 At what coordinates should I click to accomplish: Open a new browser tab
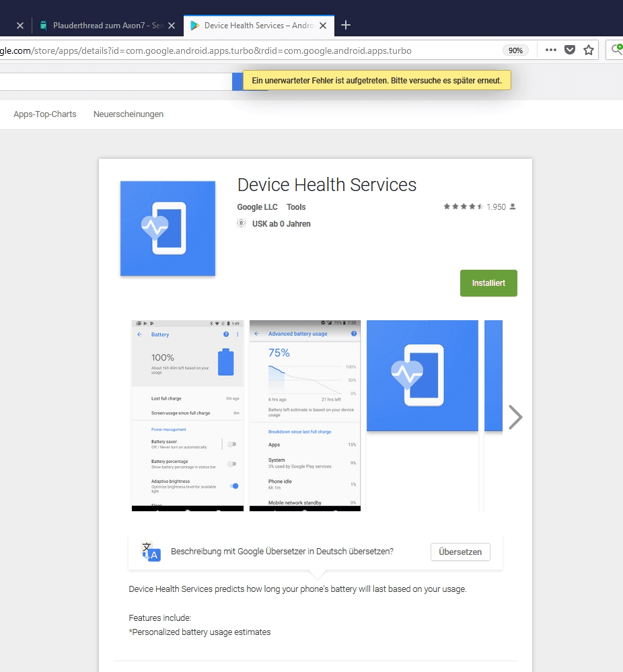(x=346, y=26)
